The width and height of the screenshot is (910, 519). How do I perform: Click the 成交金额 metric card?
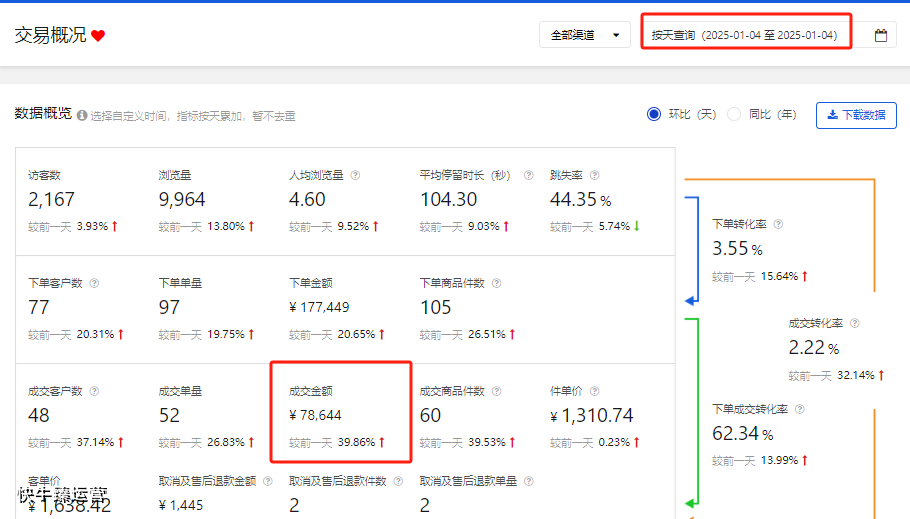pyautogui.click(x=341, y=412)
